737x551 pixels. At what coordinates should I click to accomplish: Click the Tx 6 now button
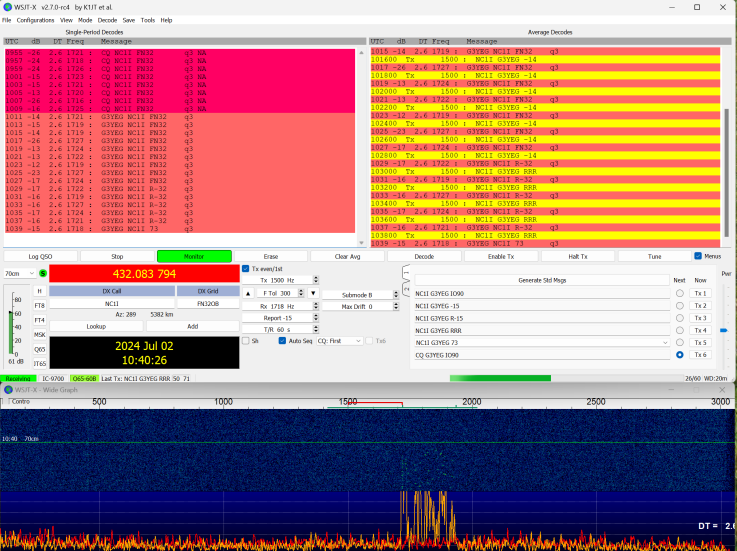pos(700,355)
